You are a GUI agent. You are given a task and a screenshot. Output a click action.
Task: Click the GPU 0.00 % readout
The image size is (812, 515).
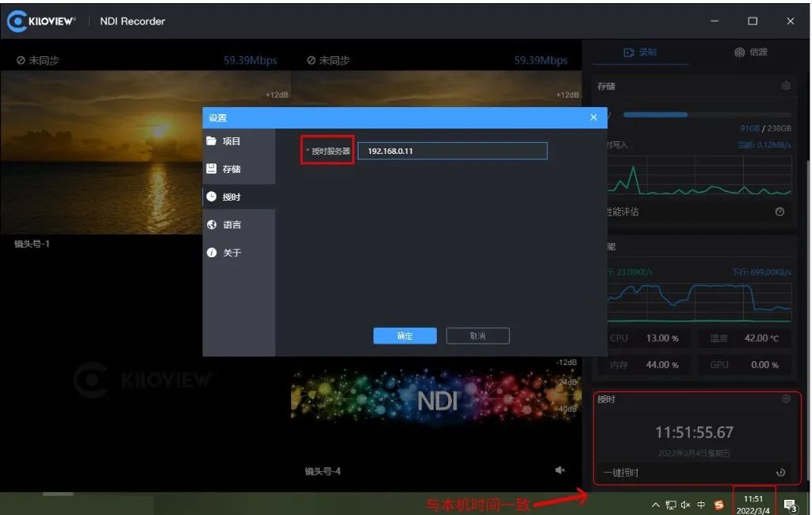click(744, 365)
